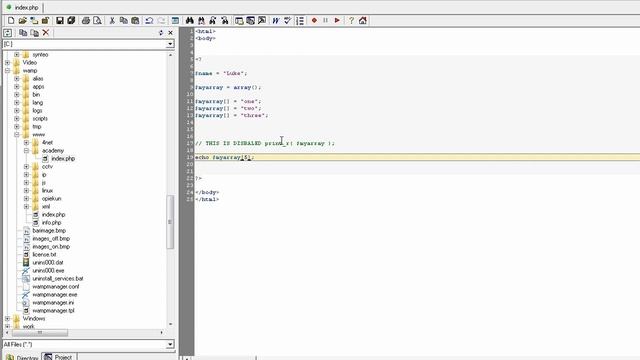
Task: Click the scroll-down arrow of directory tree
Action: tap(170, 324)
